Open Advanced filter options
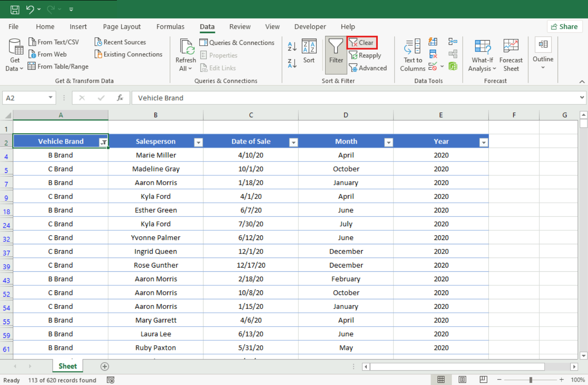The height and width of the screenshot is (385, 588). point(368,68)
